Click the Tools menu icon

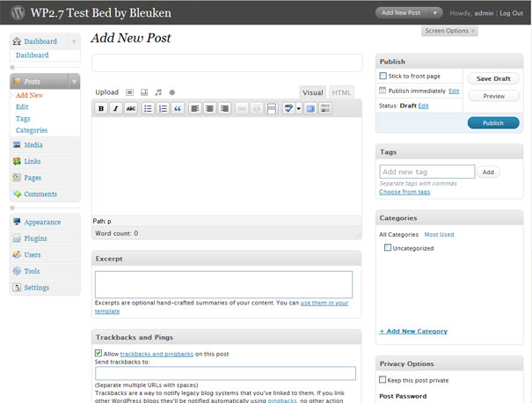coord(17,271)
